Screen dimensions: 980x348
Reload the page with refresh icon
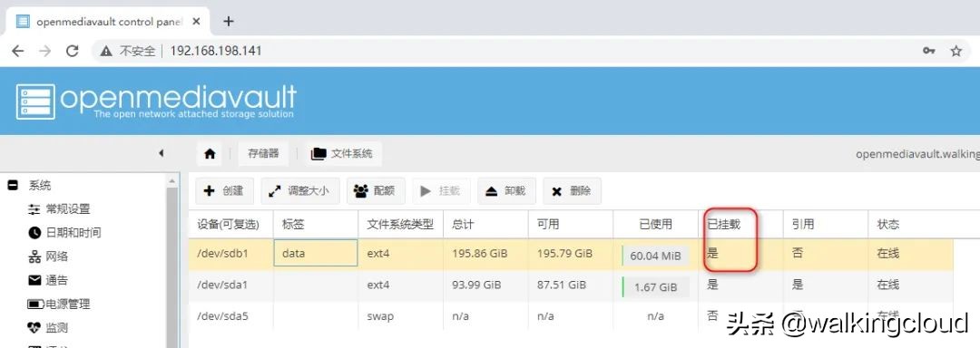(x=73, y=51)
